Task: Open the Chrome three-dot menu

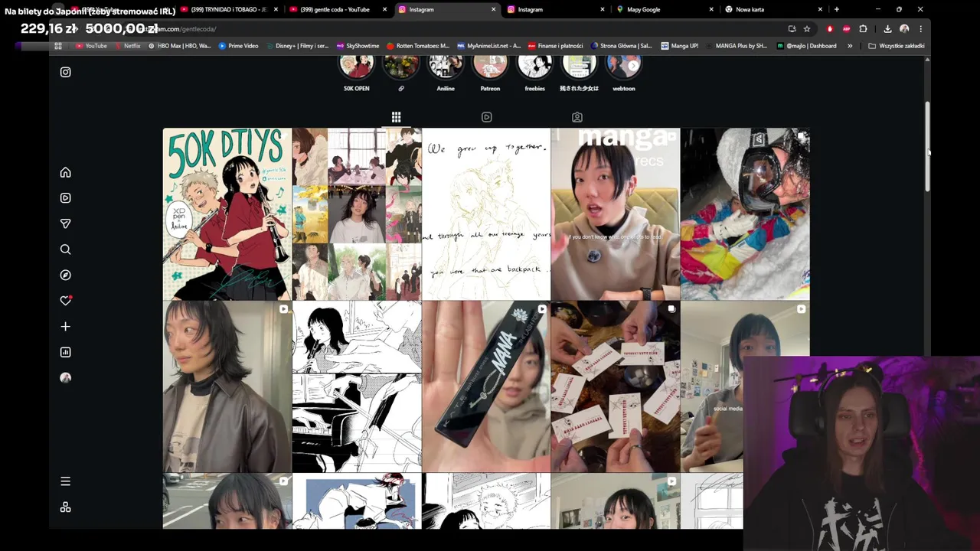Action: click(920, 29)
